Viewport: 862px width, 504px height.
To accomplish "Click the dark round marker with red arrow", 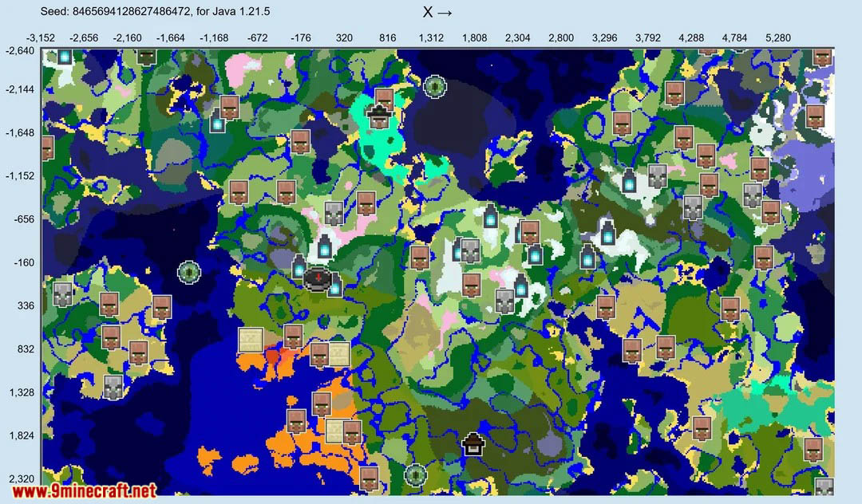I will click(x=317, y=278).
